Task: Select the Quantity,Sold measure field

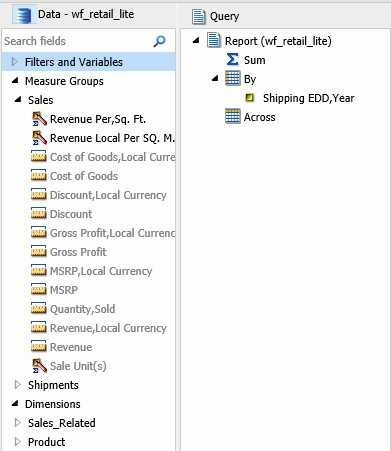Action: (x=82, y=309)
